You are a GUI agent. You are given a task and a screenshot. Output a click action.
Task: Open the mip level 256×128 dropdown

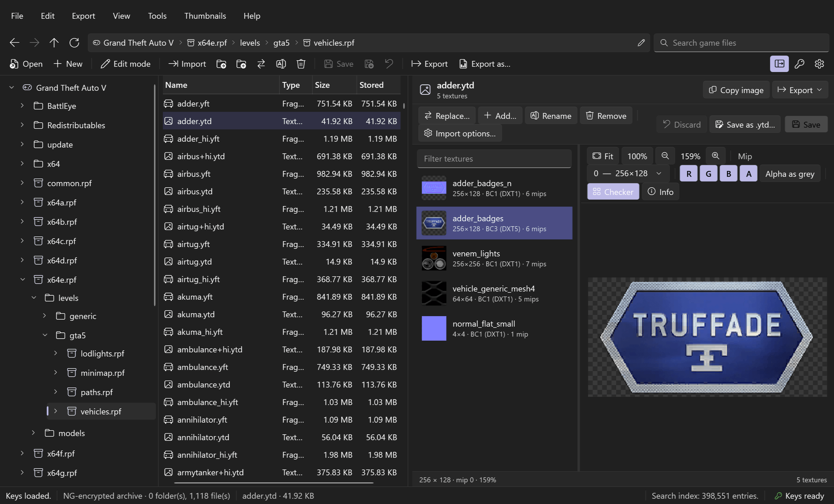pyautogui.click(x=628, y=173)
